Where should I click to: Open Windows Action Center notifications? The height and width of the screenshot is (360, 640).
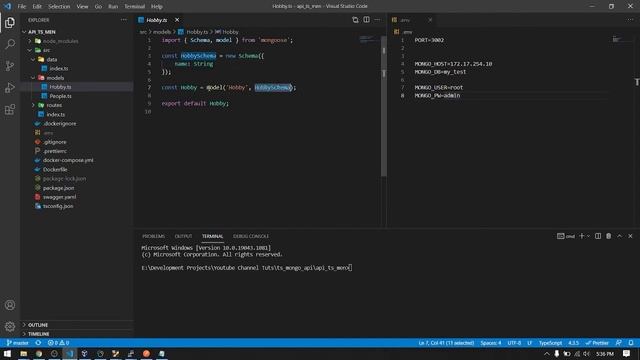point(627,353)
